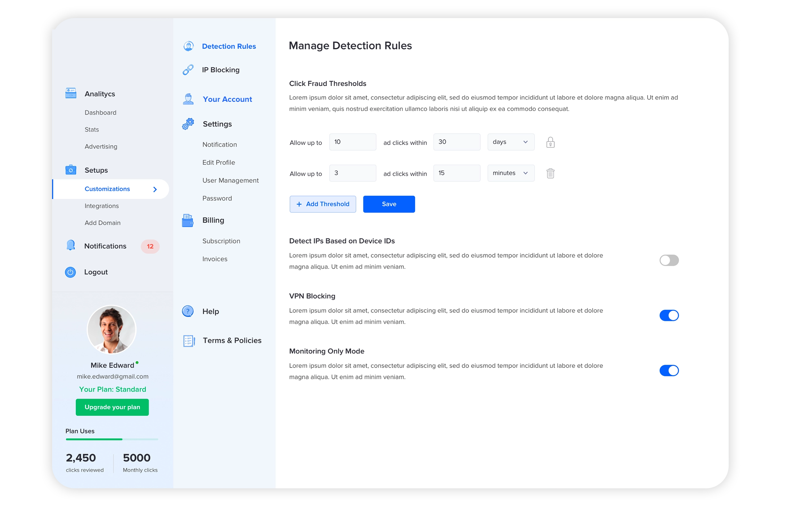Click the IP Blocking chain-link icon
The width and height of the screenshot is (812, 505).
point(188,70)
